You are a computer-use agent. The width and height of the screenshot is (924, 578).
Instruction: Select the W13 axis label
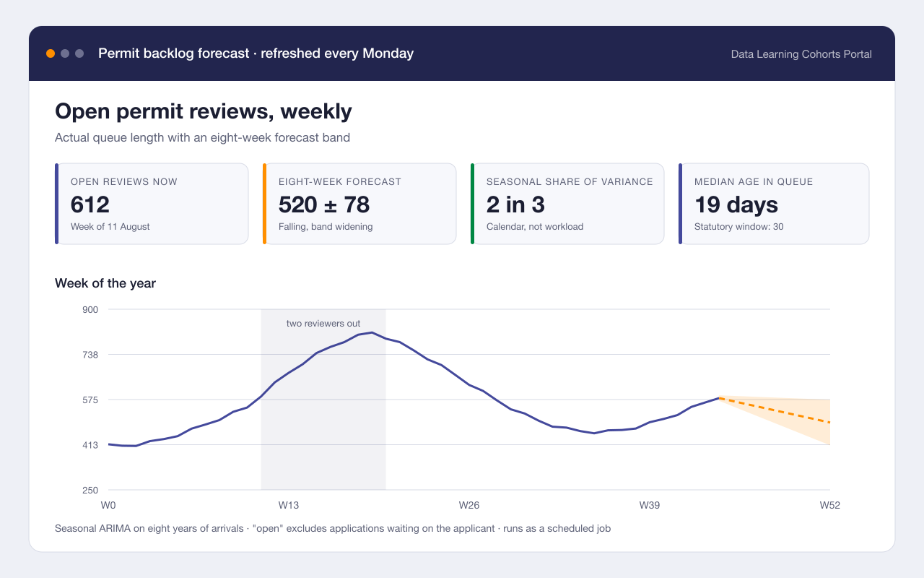(289, 506)
